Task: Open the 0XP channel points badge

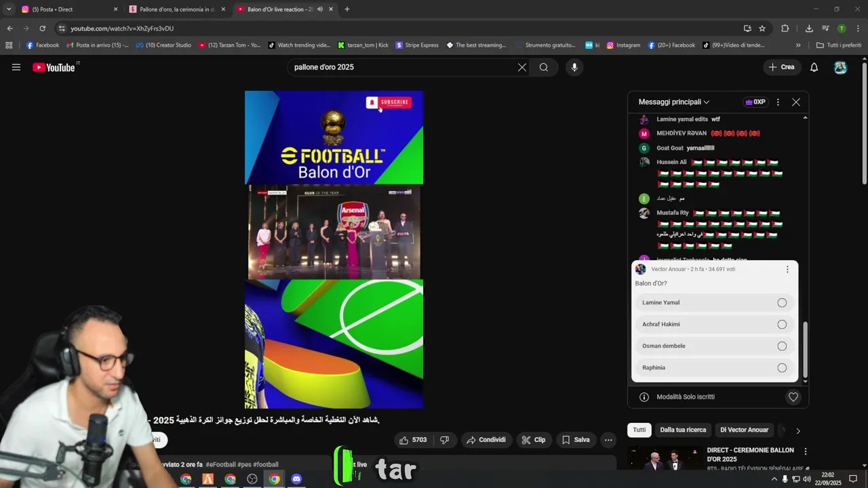Action: coord(755,102)
